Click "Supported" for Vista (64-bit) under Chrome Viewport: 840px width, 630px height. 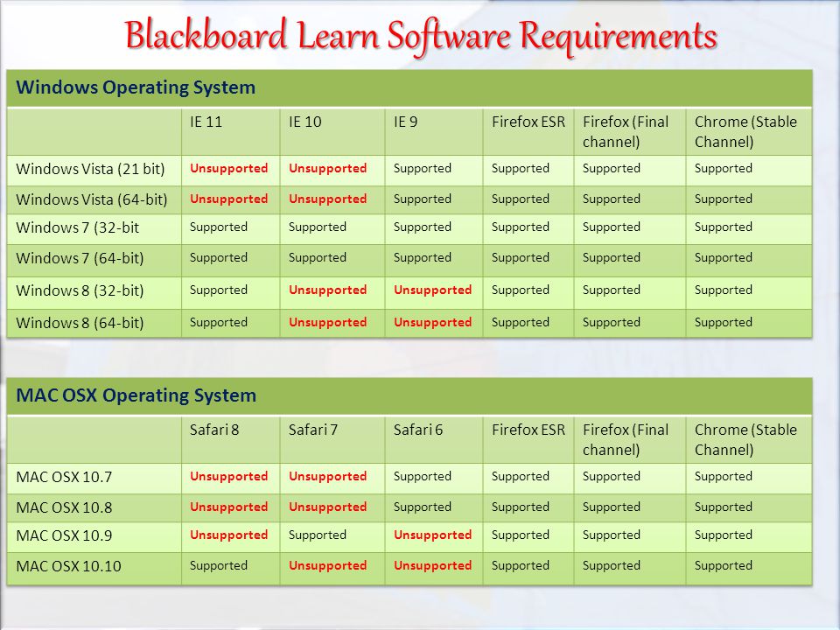(x=724, y=199)
